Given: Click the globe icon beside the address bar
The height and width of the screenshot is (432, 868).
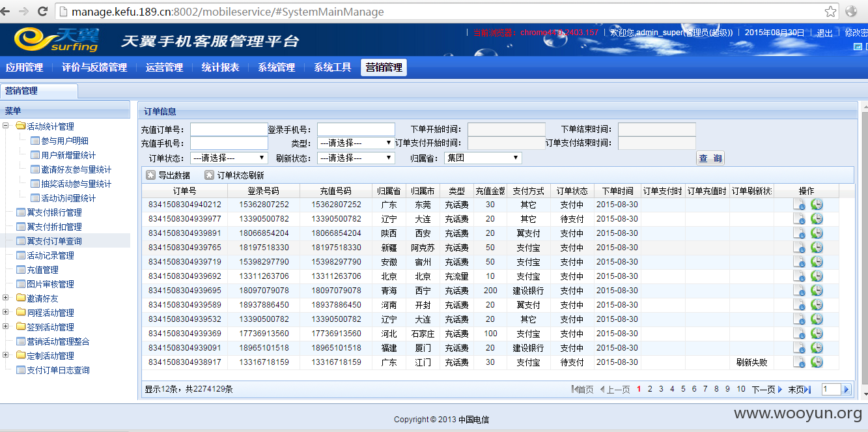Looking at the screenshot, I should coord(851,12).
